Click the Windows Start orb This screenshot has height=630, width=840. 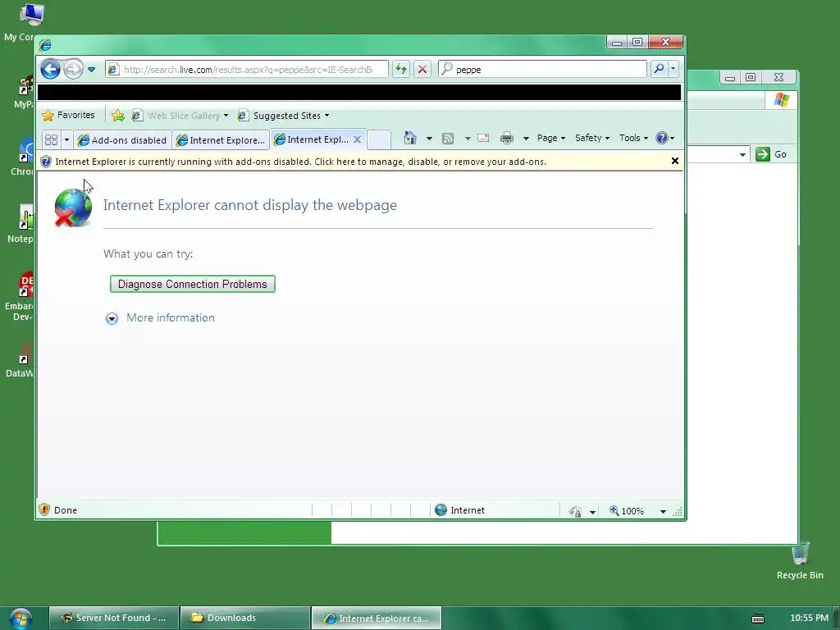click(21, 619)
